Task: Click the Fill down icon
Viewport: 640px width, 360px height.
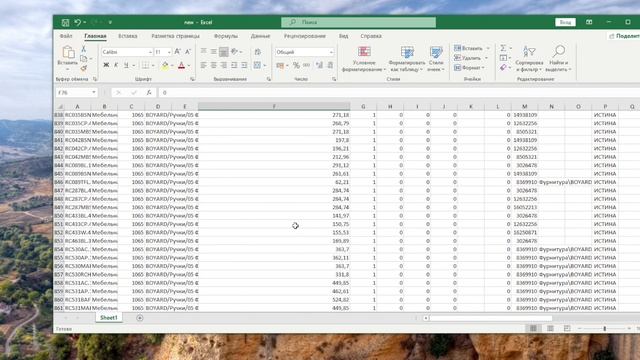Action: 503,58
